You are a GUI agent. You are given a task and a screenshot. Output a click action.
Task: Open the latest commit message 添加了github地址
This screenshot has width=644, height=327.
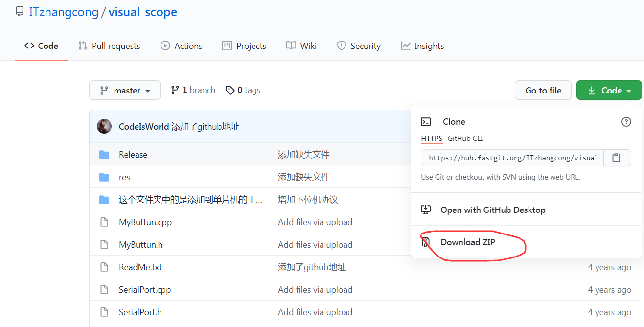pos(205,127)
